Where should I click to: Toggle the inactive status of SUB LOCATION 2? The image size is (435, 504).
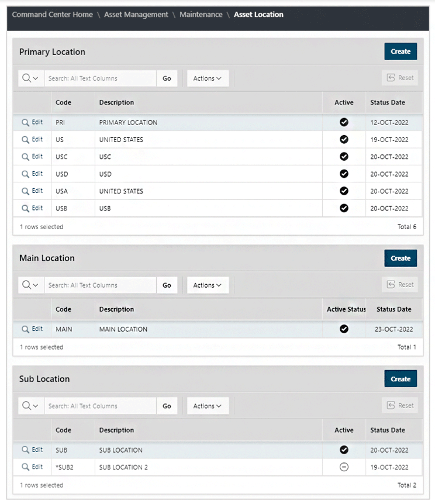pos(344,467)
